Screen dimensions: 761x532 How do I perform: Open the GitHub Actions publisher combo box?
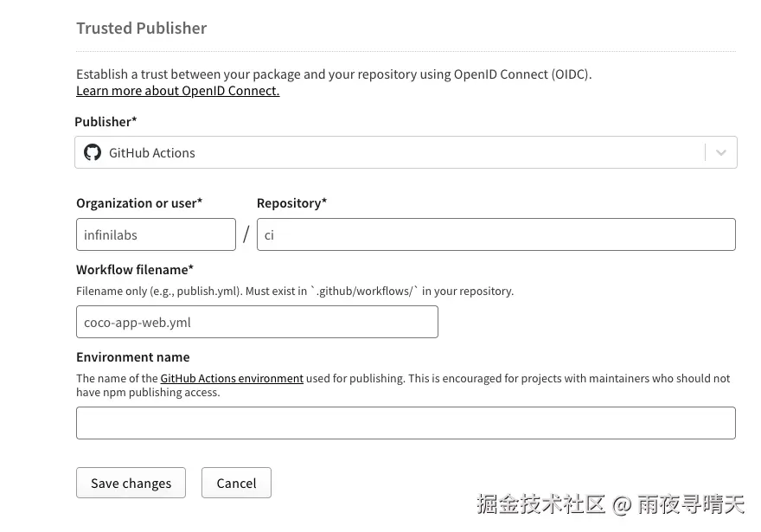tap(389, 153)
